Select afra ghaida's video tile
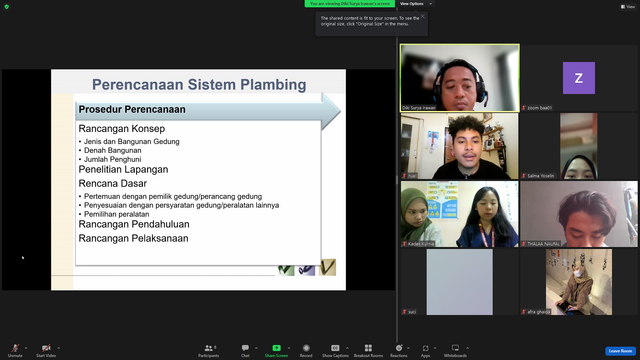The height and width of the screenshot is (360, 640). 579,282
